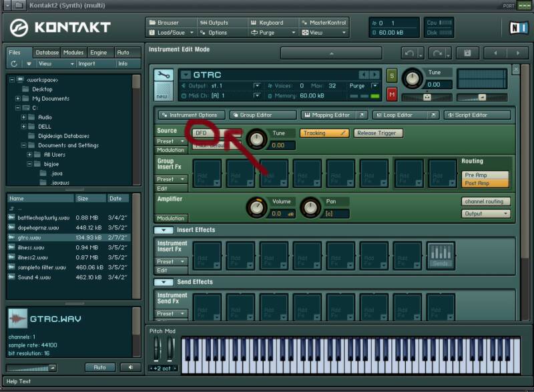Expand the My Documents folder
This screenshot has width=534, height=392.
coord(18,99)
